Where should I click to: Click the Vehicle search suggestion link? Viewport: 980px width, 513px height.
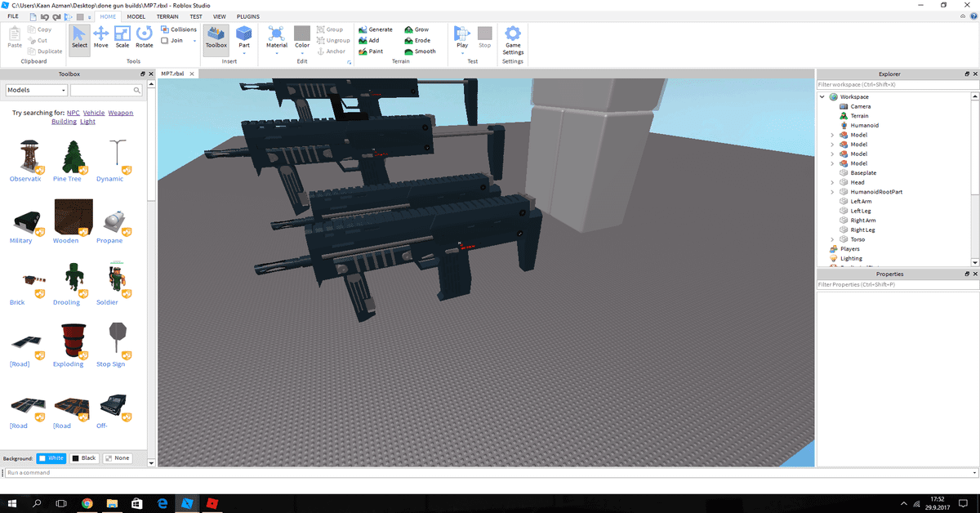[x=94, y=113]
